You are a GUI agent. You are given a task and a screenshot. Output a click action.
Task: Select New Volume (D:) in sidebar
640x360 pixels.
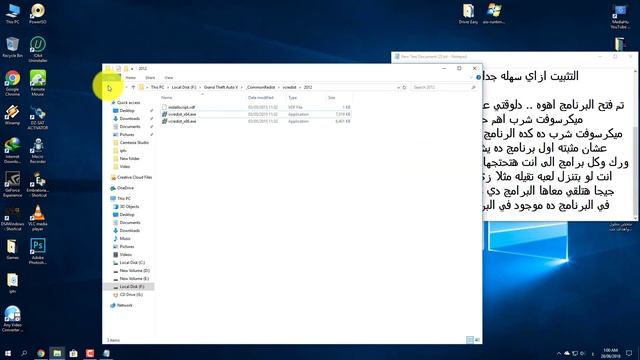click(x=134, y=271)
